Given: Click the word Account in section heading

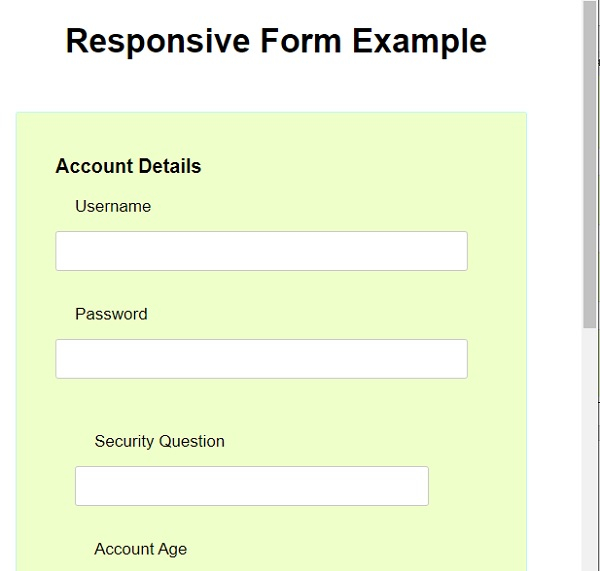Looking at the screenshot, I should click(x=89, y=166).
